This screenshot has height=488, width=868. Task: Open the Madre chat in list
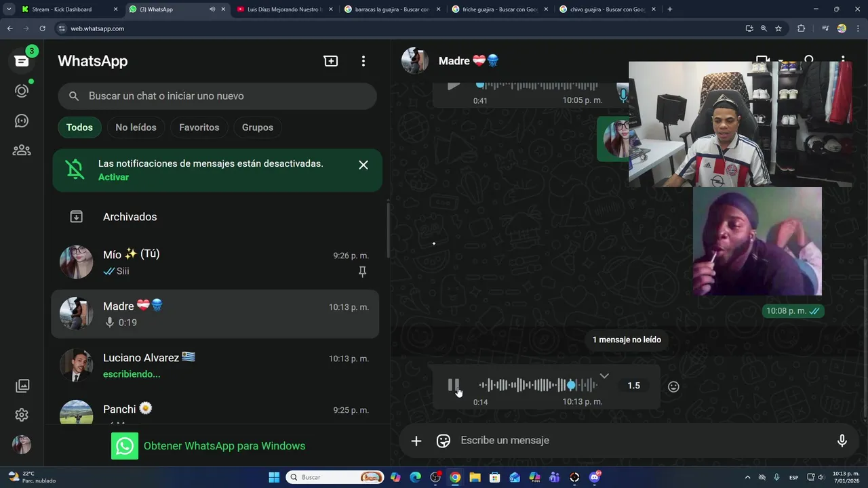pos(216,314)
